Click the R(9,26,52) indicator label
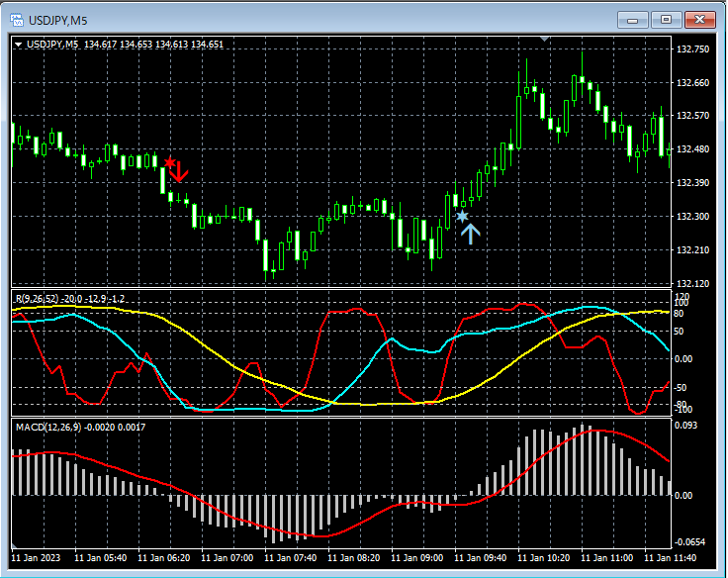The width and height of the screenshot is (728, 578). pyautogui.click(x=70, y=298)
